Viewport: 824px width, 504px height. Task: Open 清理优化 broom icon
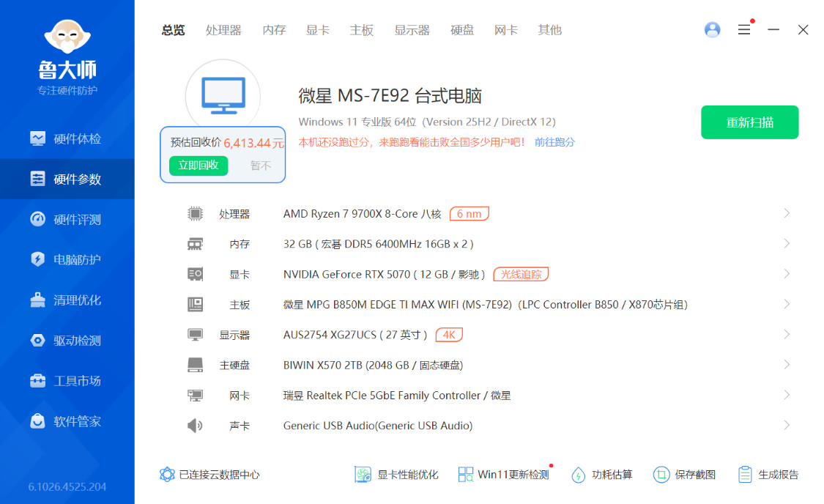click(x=38, y=300)
